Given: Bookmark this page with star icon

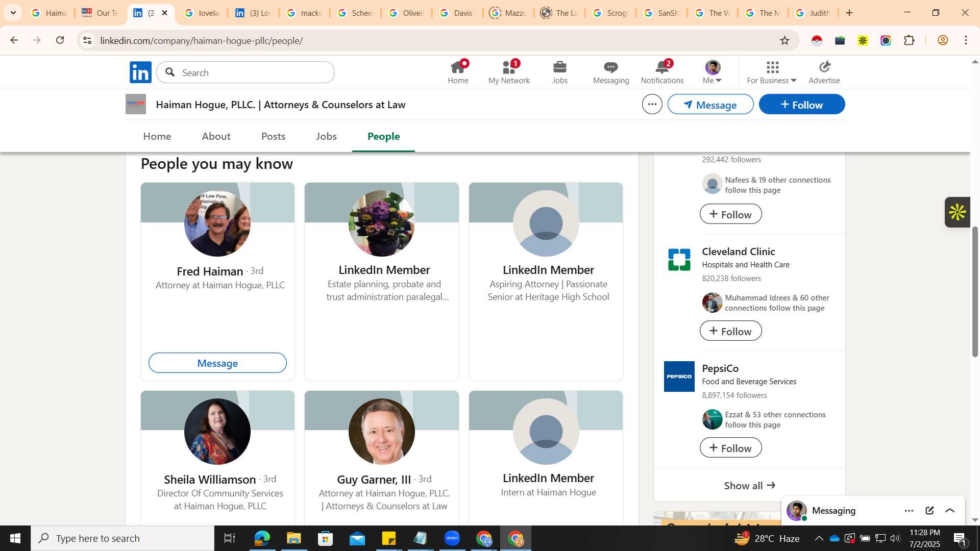Looking at the screenshot, I should pyautogui.click(x=785, y=40).
